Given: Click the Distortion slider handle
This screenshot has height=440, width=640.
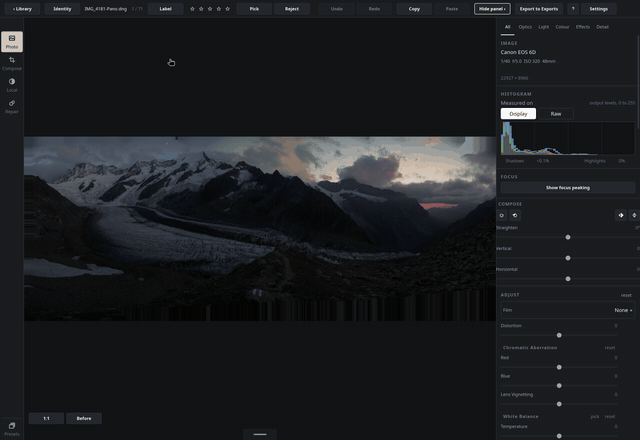Looking at the screenshot, I should point(559,335).
